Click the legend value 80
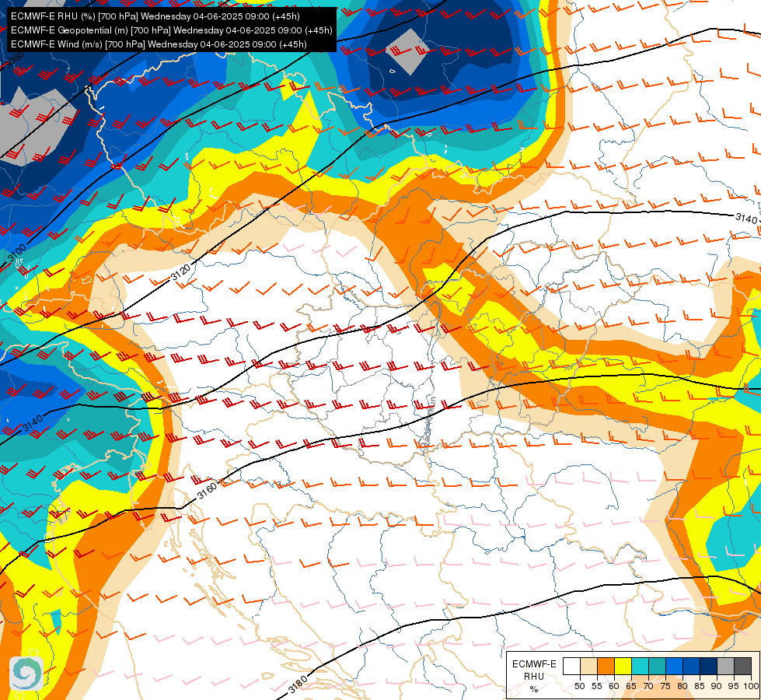 [x=682, y=686]
